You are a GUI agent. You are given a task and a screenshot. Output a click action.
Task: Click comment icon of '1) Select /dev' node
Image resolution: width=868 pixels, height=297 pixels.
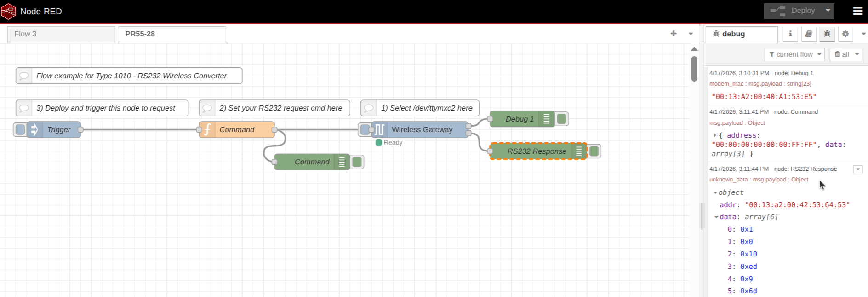369,108
